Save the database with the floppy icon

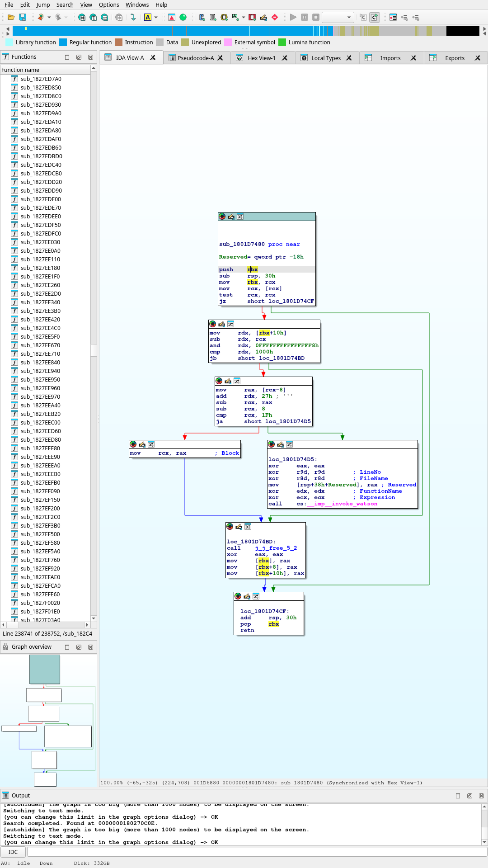(23, 17)
